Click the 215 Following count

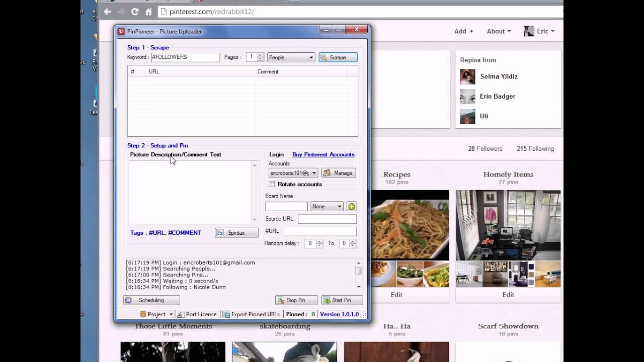535,149
